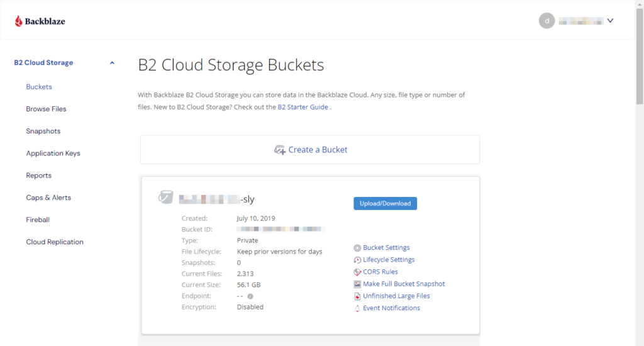
Task: Expand the account dropdown chevron
Action: click(610, 21)
